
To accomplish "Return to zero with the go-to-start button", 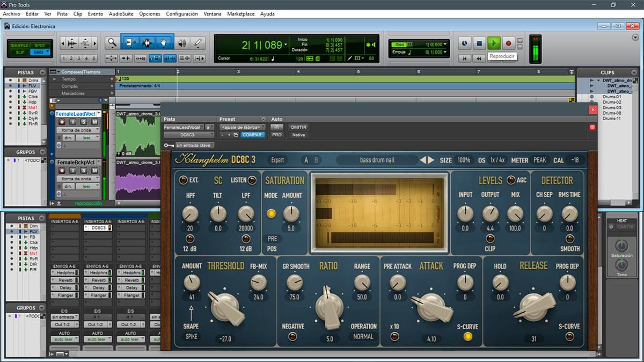I will click(465, 58).
